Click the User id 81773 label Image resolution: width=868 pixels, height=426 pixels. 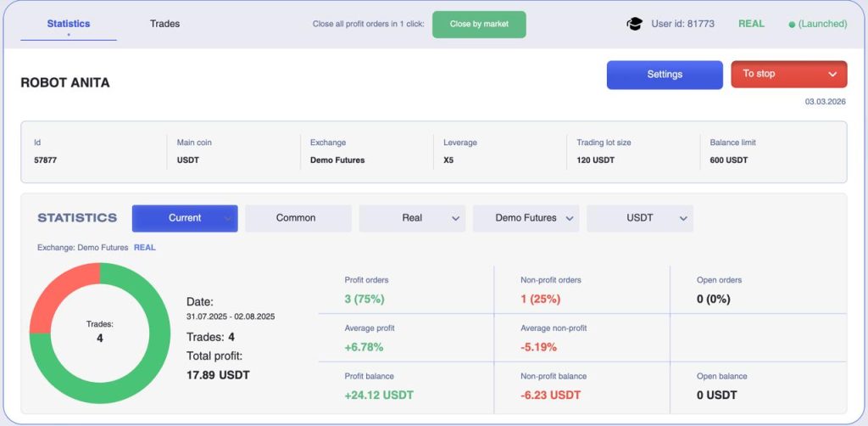tap(682, 24)
